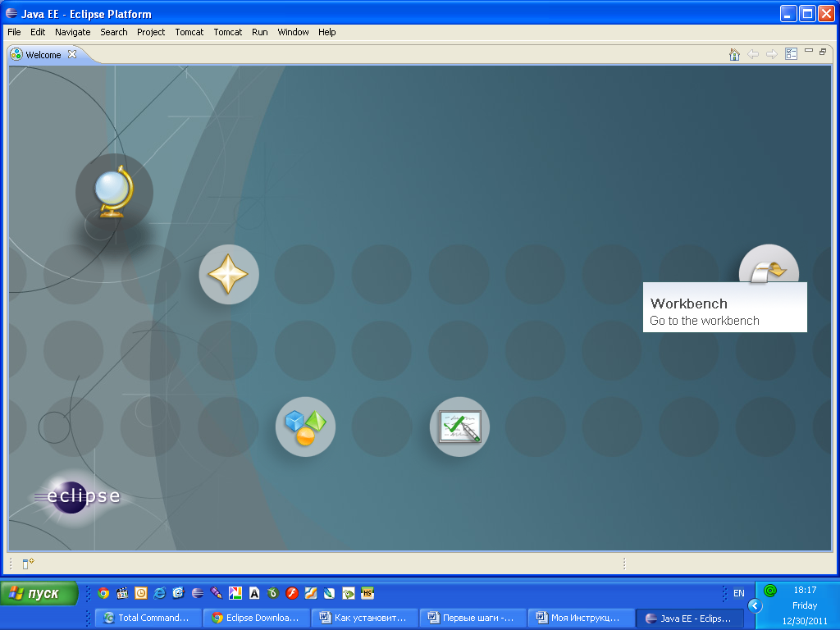The height and width of the screenshot is (630, 840).
Task: Open Tutorials checkmark board icon
Action: tap(459, 427)
